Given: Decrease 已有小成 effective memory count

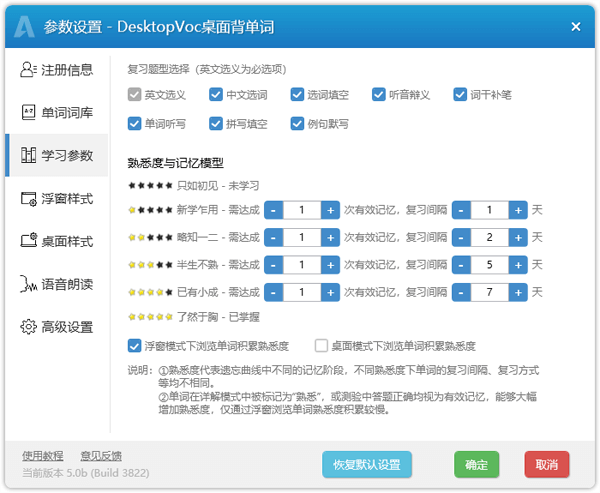Looking at the screenshot, I should [x=274, y=292].
